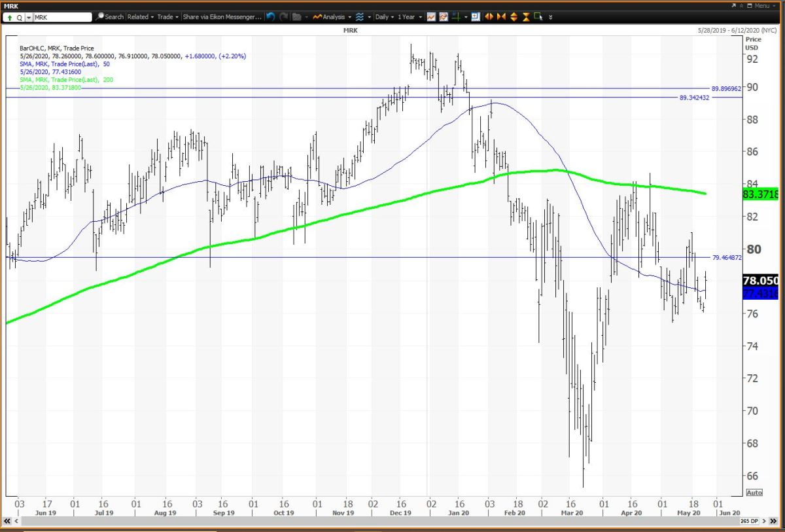Click the Price USD axis label
Image resolution: width=785 pixels, height=532 pixels.
click(753, 43)
